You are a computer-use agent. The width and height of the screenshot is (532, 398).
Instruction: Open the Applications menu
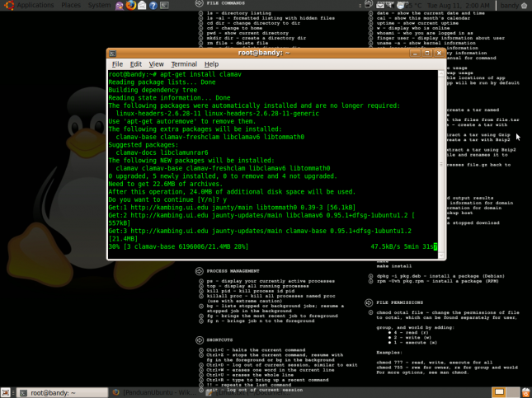35,6
